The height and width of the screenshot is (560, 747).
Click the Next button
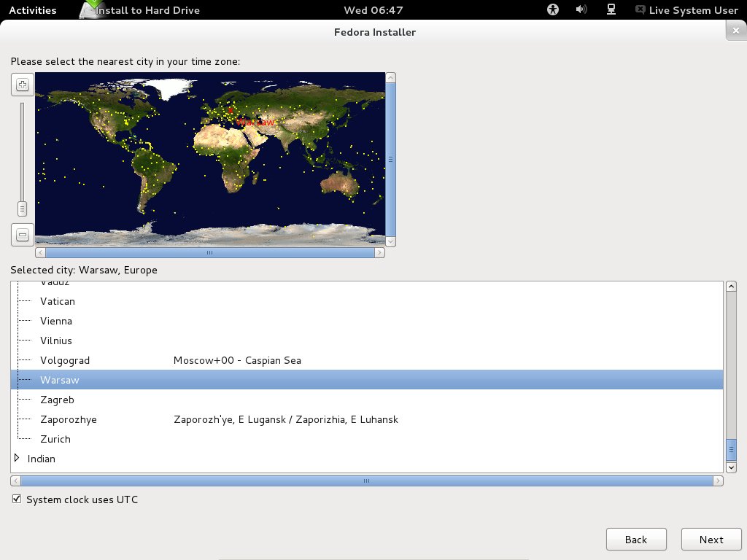[x=711, y=540]
